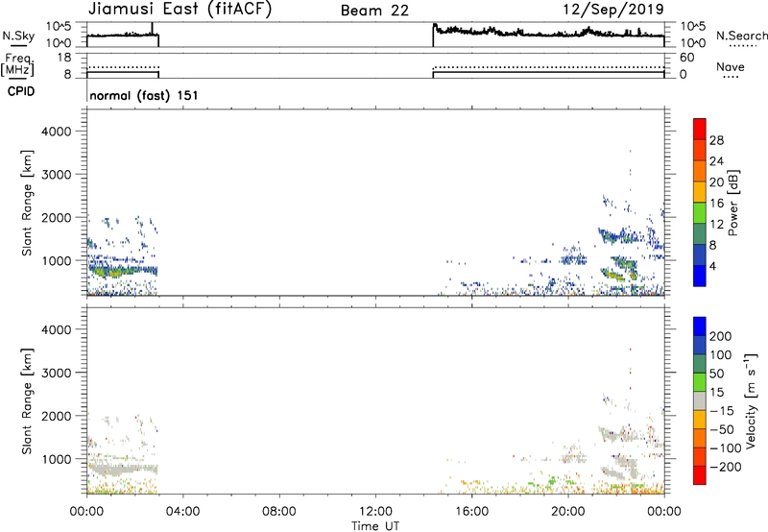Click the 'CPID' label
This screenshot has width=768, height=532.
click(x=21, y=91)
